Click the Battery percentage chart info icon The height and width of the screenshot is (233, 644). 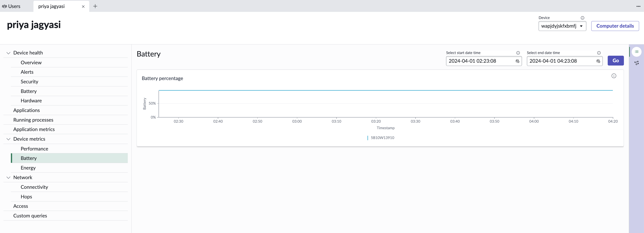[614, 76]
